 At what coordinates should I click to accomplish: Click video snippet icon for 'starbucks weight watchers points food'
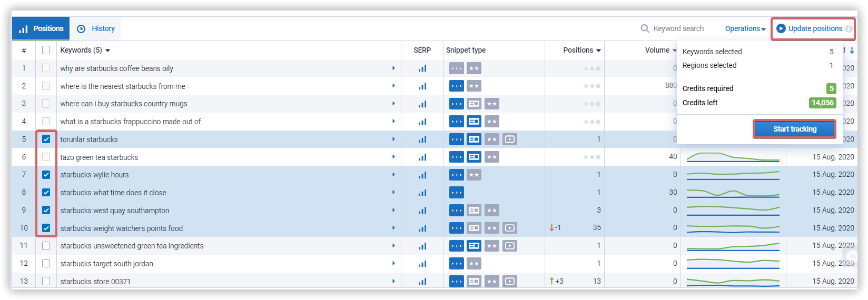510,228
